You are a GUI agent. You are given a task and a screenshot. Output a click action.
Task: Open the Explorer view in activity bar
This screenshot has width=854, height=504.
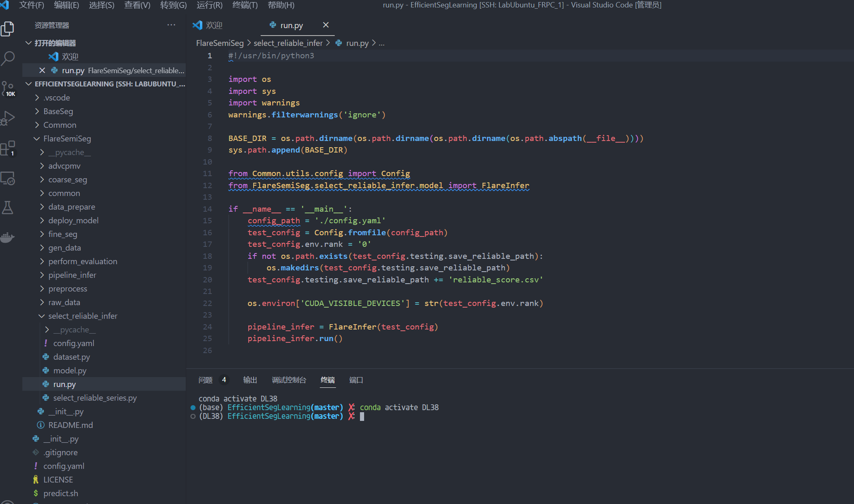point(8,29)
